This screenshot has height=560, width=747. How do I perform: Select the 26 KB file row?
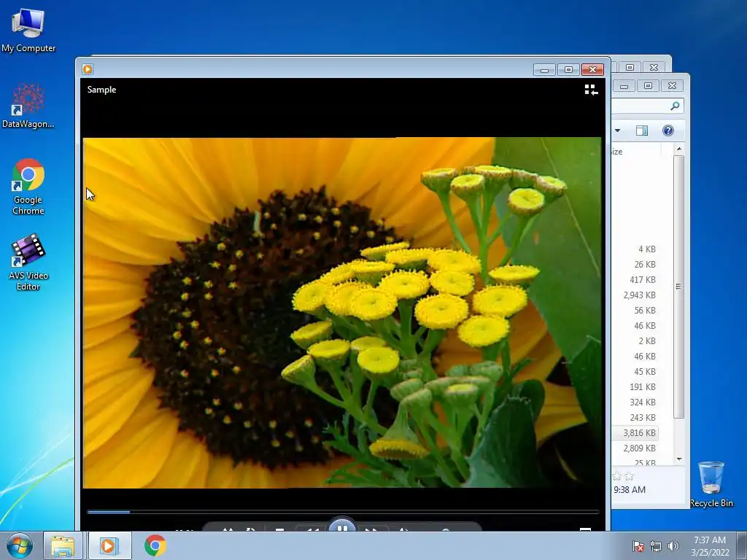[x=635, y=264]
